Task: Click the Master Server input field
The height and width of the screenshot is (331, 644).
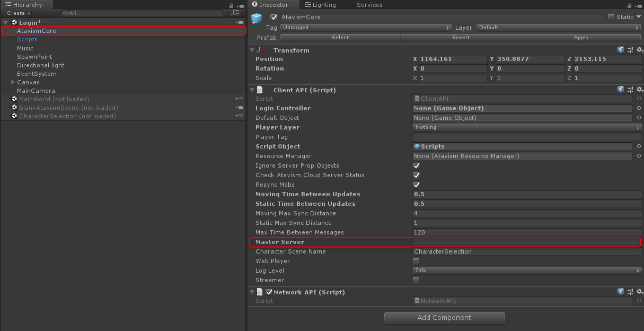Action: [526, 242]
